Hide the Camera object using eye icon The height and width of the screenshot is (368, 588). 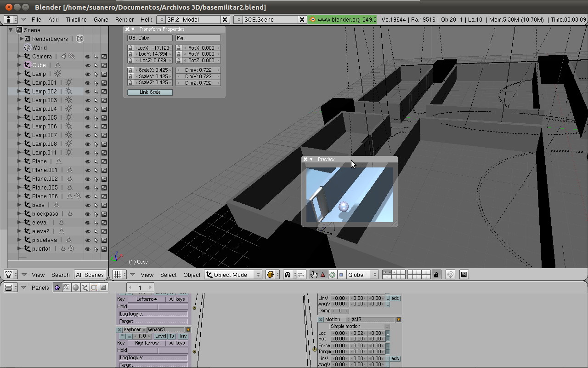(x=88, y=57)
